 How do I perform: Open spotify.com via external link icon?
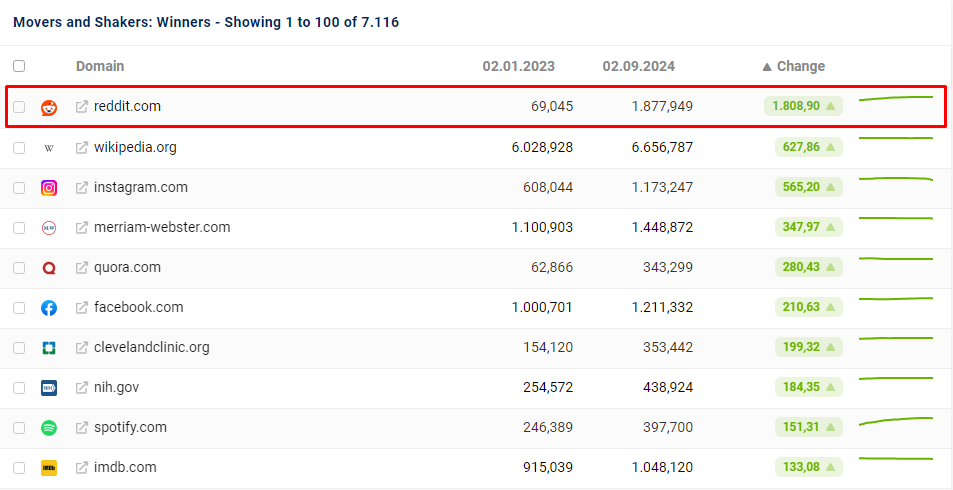tap(82, 427)
